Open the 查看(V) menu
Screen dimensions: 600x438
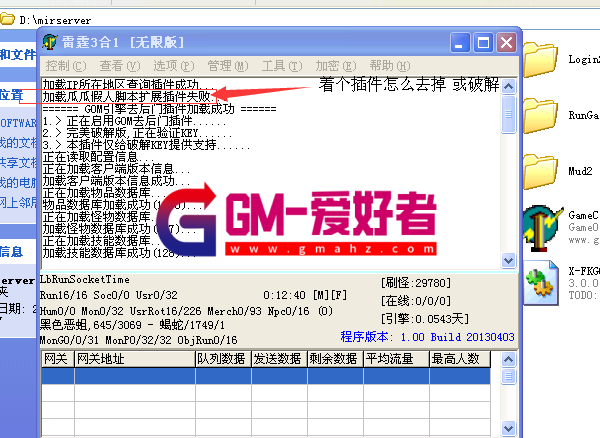coord(120,66)
